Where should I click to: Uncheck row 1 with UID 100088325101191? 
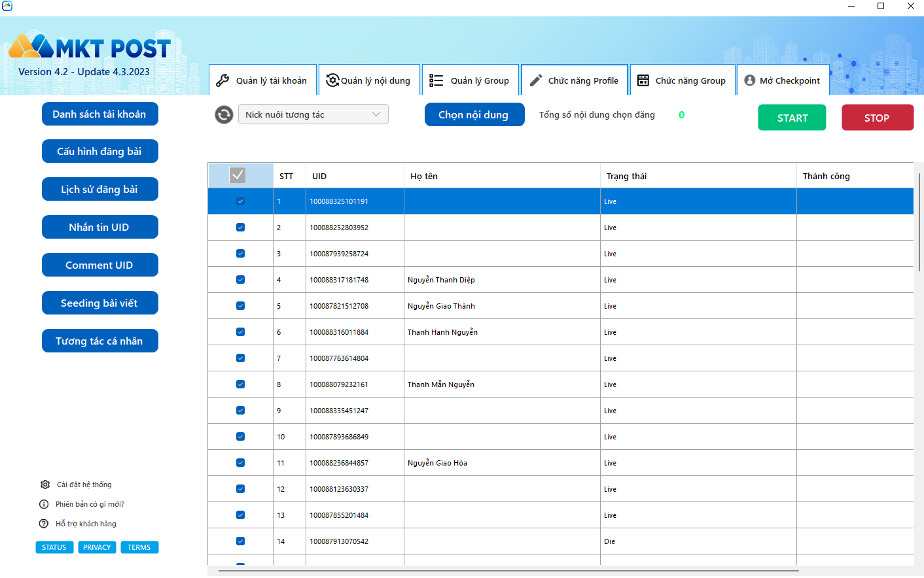pos(240,201)
